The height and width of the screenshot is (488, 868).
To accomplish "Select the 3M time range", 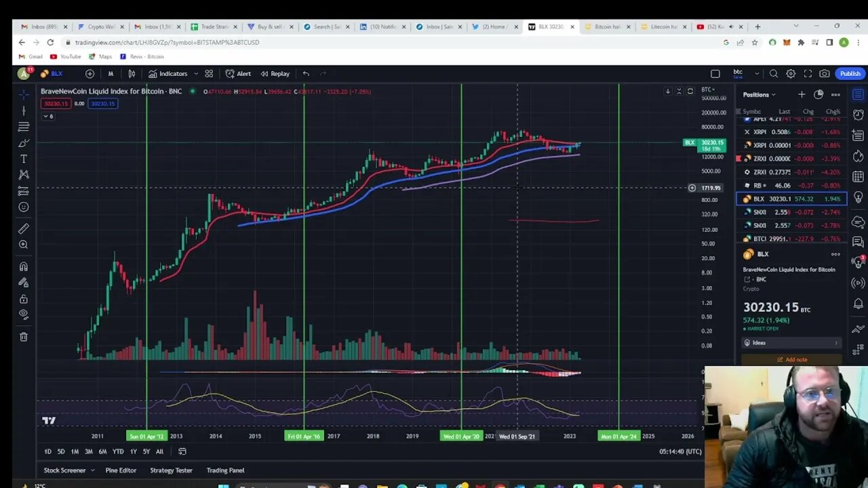I will (89, 452).
